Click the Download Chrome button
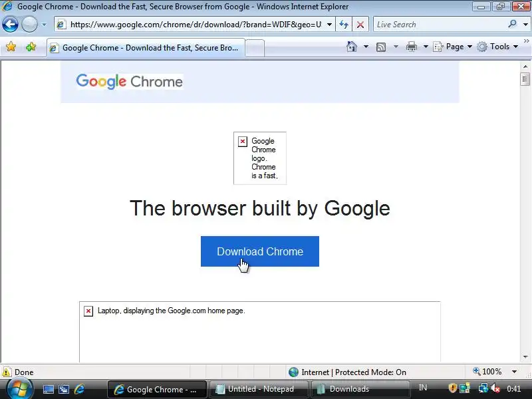 [x=260, y=251]
